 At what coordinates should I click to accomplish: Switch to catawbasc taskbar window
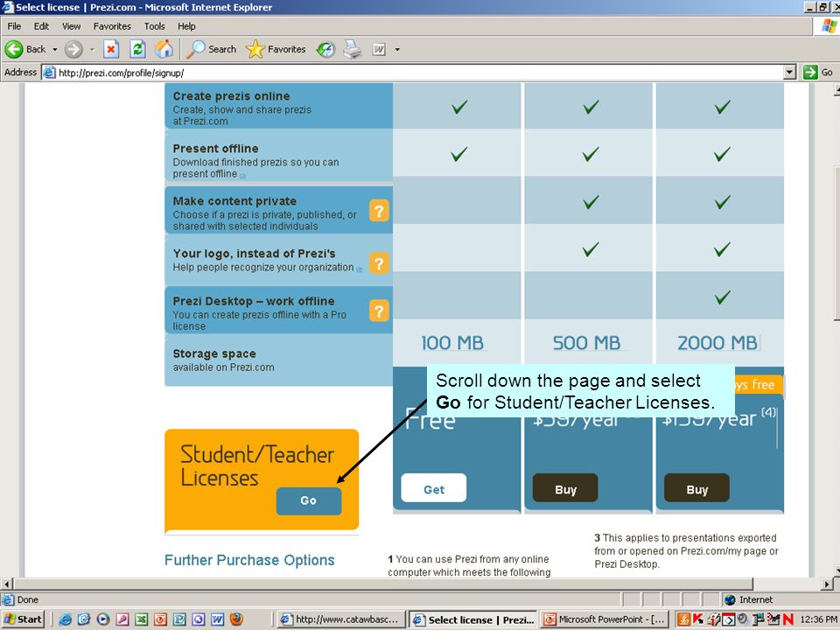340,619
